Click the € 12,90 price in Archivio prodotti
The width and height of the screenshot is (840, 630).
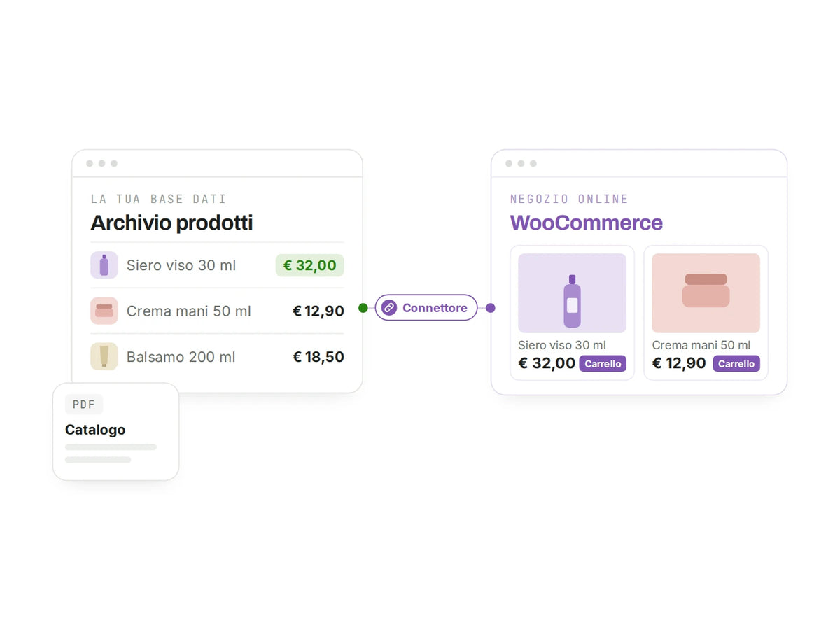point(318,311)
